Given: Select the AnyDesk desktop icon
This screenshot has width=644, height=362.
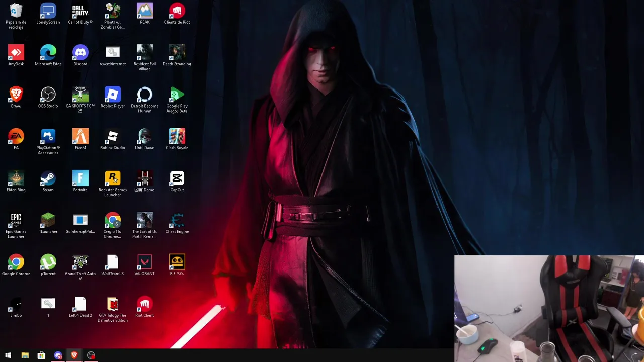Looking at the screenshot, I should [16, 52].
